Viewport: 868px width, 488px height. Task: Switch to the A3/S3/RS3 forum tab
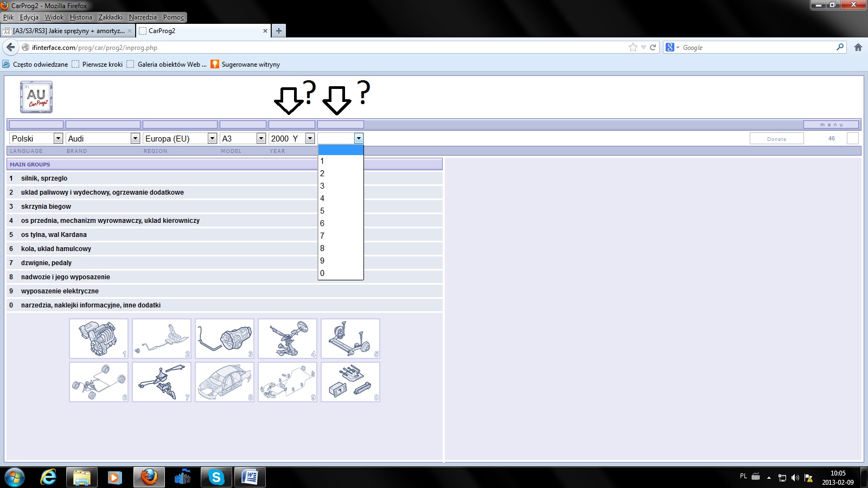[67, 31]
